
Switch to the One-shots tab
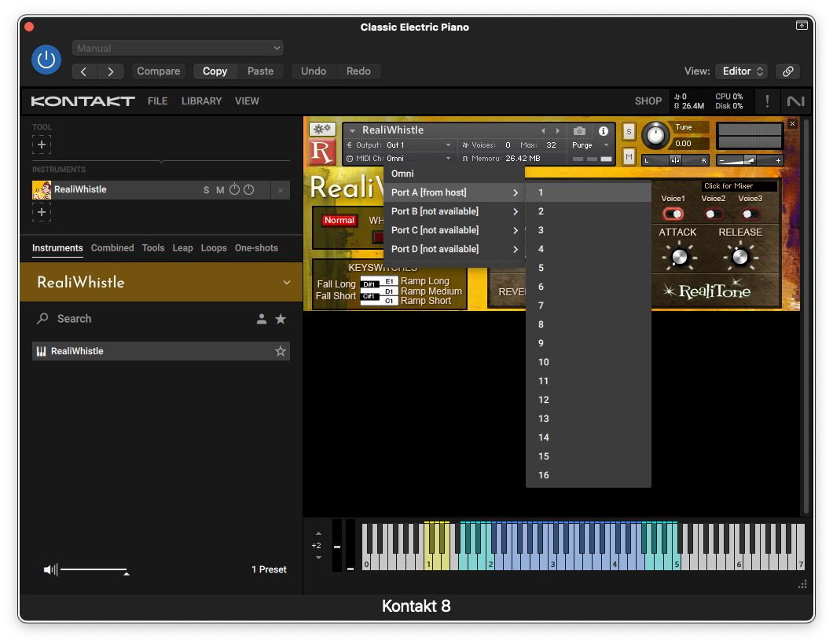[256, 248]
